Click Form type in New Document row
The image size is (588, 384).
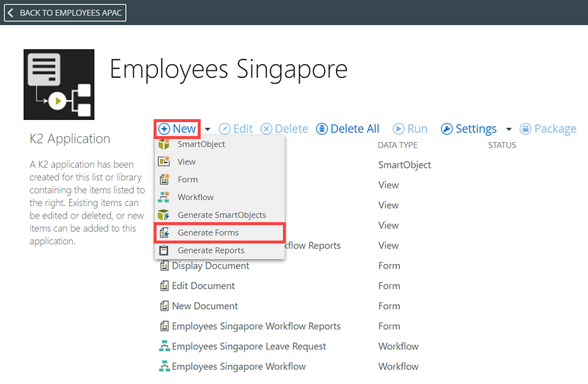(390, 306)
